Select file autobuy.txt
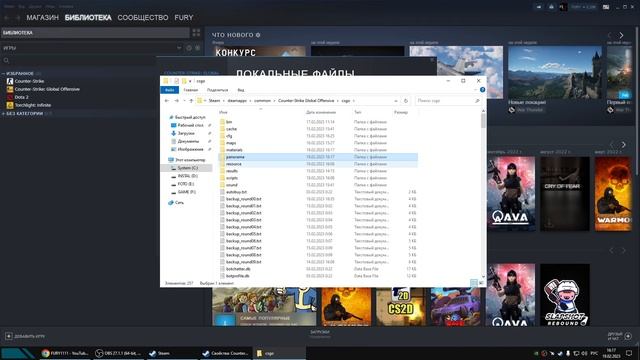Image resolution: width=640 pixels, height=360 pixels. tap(318, 192)
